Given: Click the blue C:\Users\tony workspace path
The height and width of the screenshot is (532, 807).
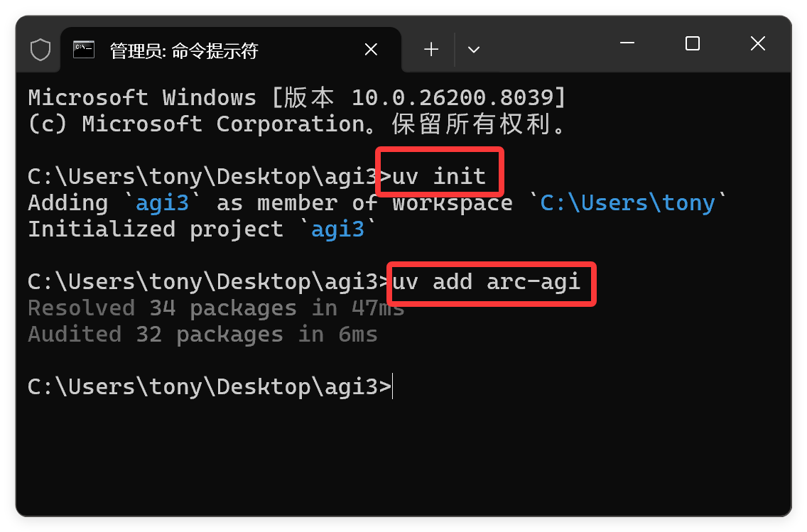Looking at the screenshot, I should point(627,203).
